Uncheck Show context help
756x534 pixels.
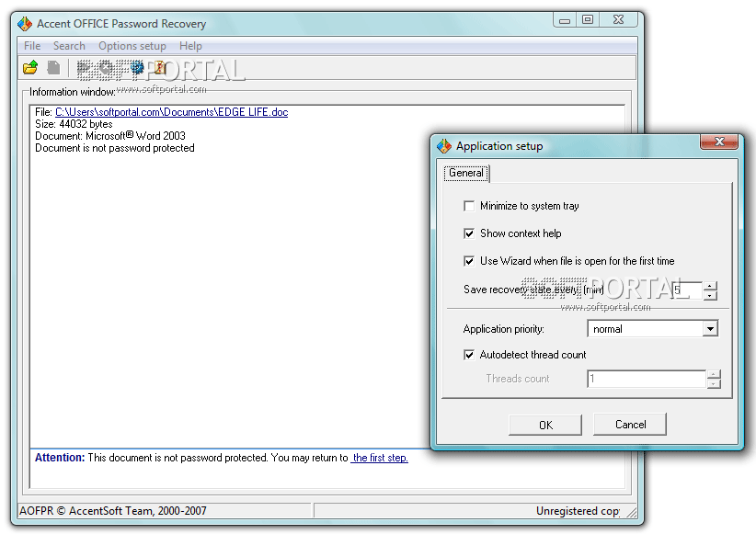click(469, 233)
